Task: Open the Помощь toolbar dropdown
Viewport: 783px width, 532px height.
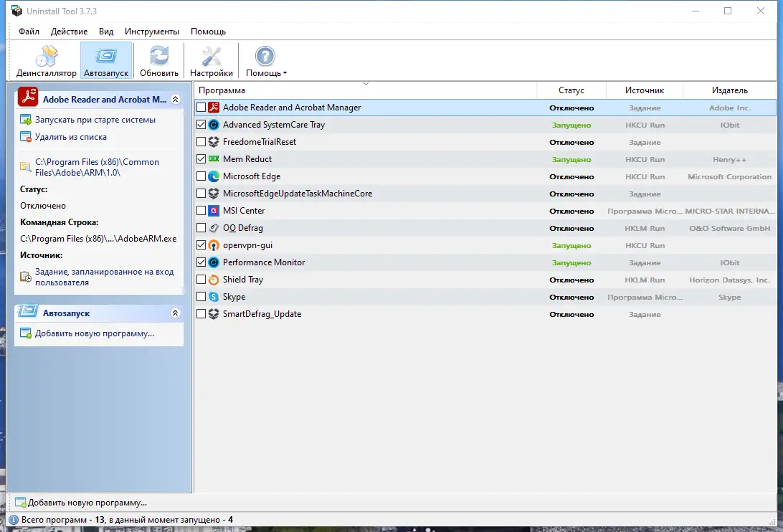Action: click(x=265, y=61)
